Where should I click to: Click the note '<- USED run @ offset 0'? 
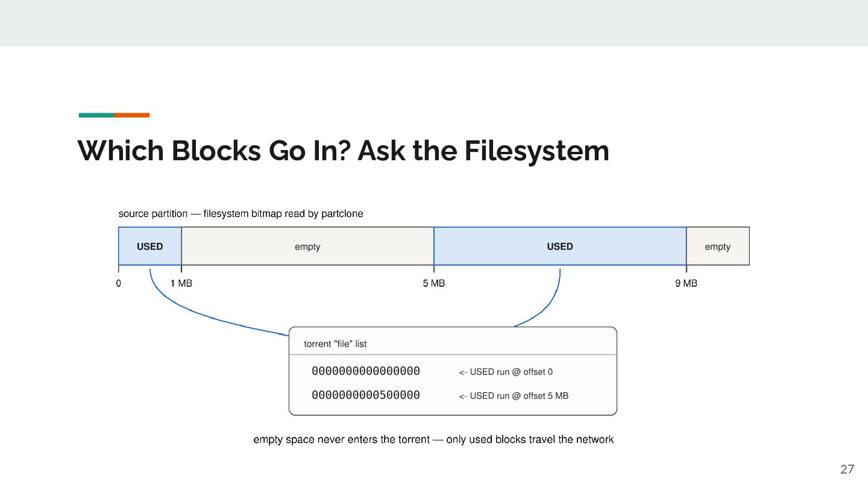[506, 372]
